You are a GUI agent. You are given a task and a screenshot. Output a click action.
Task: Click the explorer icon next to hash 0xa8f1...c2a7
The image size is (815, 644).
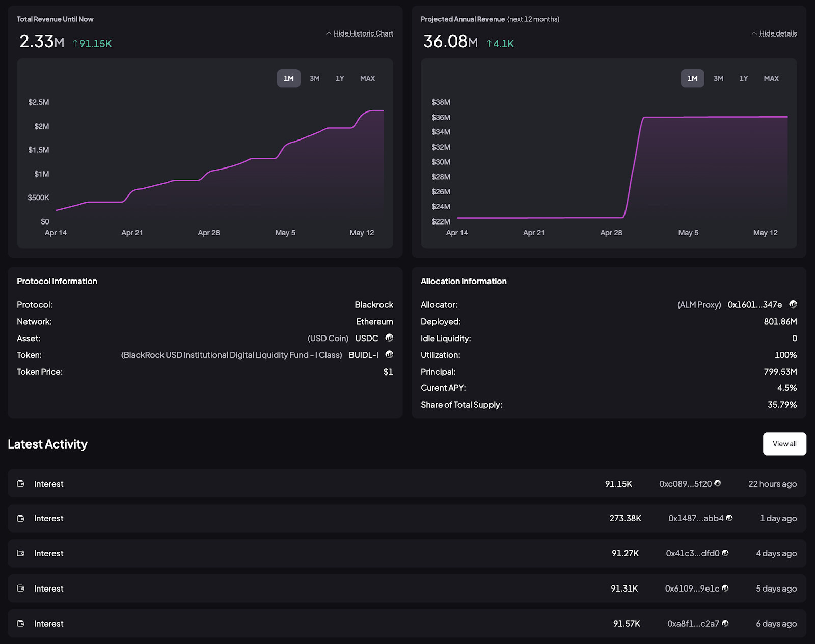pyautogui.click(x=725, y=623)
